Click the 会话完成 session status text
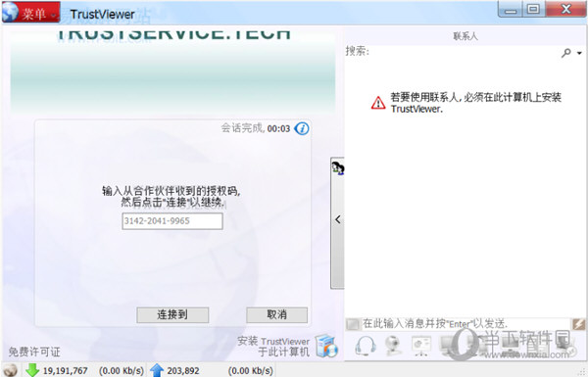588x377 pixels. tap(243, 128)
